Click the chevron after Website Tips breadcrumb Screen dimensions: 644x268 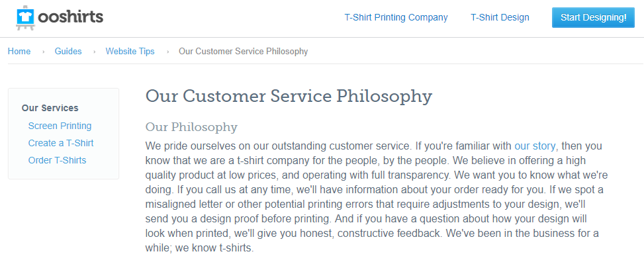[167, 52]
